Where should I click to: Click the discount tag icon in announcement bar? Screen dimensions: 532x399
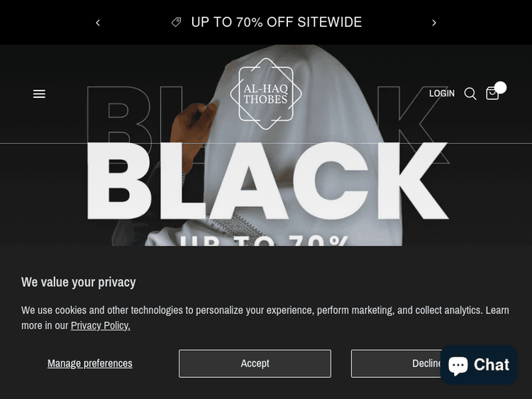coord(176,23)
